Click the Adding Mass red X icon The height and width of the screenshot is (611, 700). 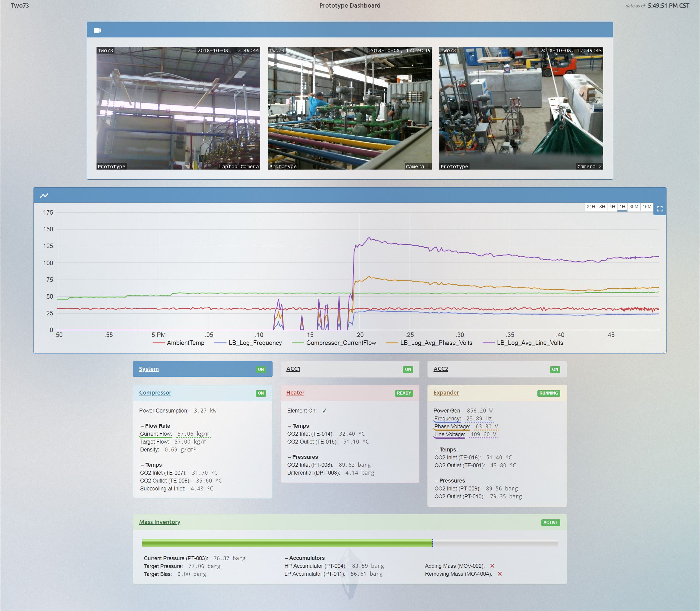tap(492, 566)
